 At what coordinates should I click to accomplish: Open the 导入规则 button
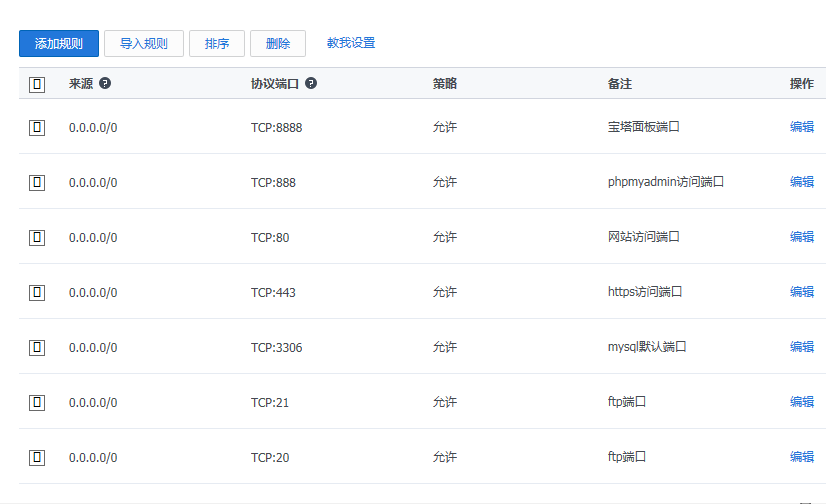click(144, 43)
